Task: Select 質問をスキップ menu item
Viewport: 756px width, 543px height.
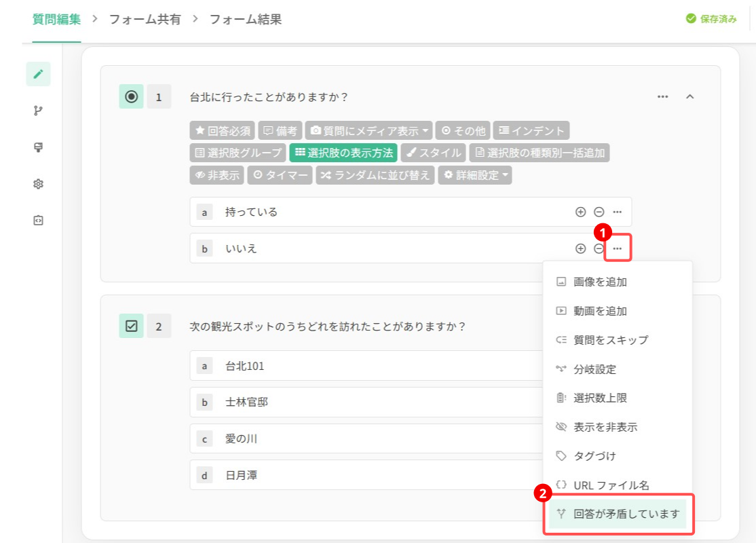Action: 618,340
